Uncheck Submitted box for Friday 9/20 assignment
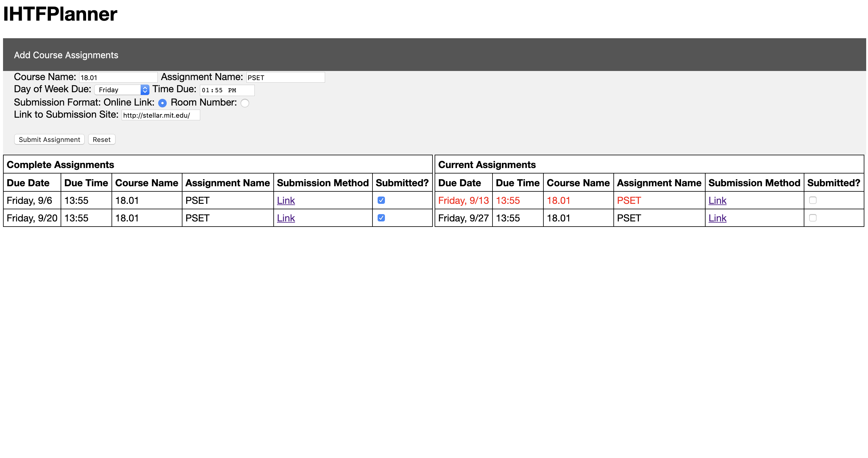Image resolution: width=868 pixels, height=458 pixels. tap(381, 218)
